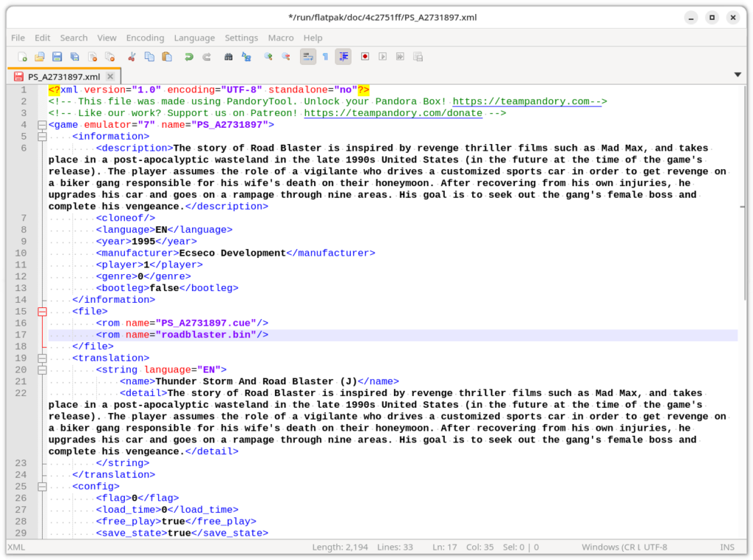Open the Encoding menu
The width and height of the screenshot is (753, 560).
[x=145, y=37]
